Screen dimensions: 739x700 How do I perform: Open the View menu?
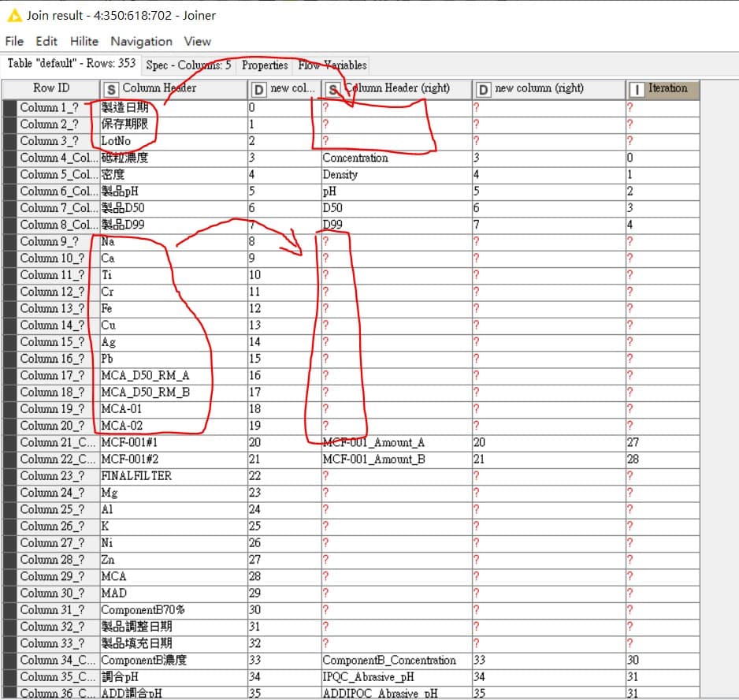tap(197, 41)
